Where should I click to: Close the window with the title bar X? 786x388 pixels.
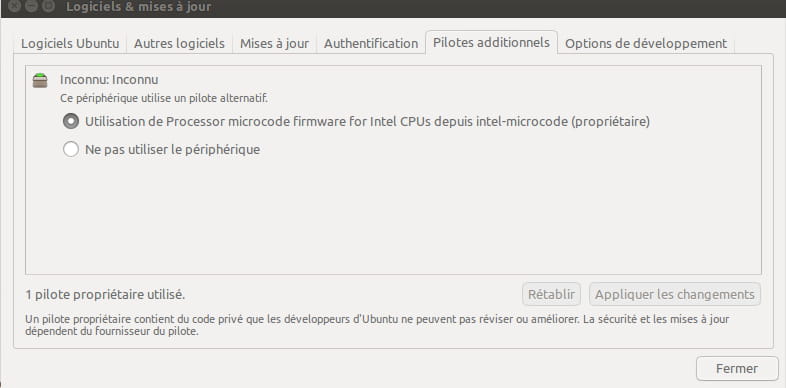pyautogui.click(x=15, y=6)
